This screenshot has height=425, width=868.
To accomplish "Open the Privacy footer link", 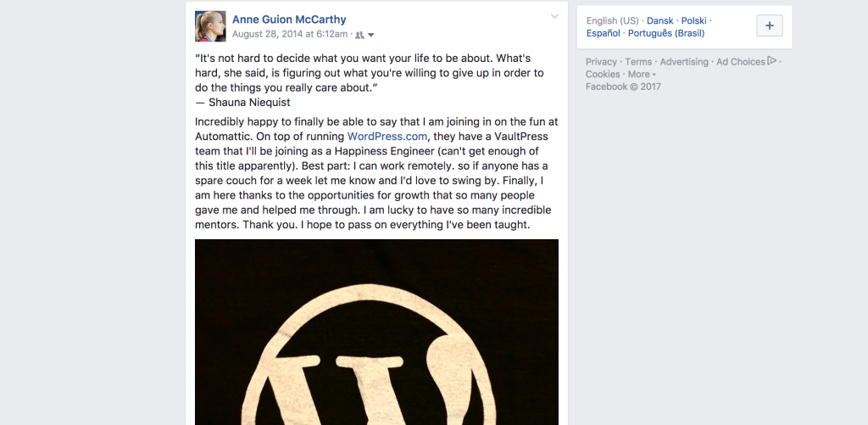I will pyautogui.click(x=601, y=62).
